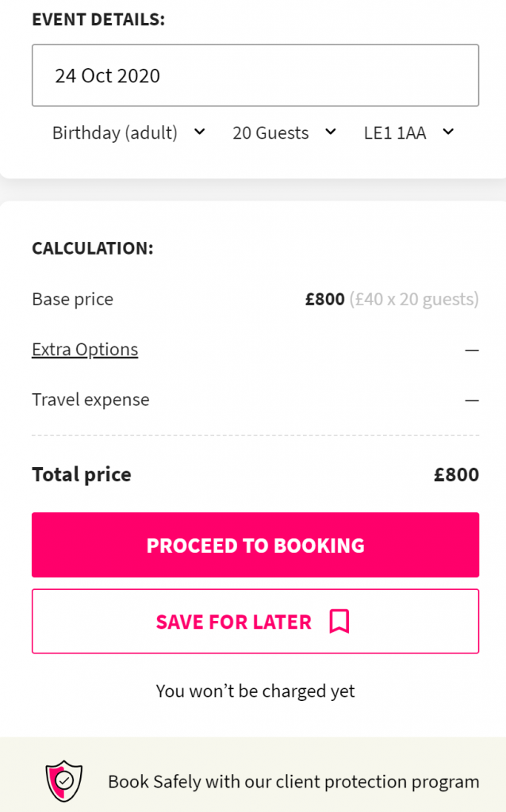Select the 20 Guests dropdown label

click(x=270, y=133)
